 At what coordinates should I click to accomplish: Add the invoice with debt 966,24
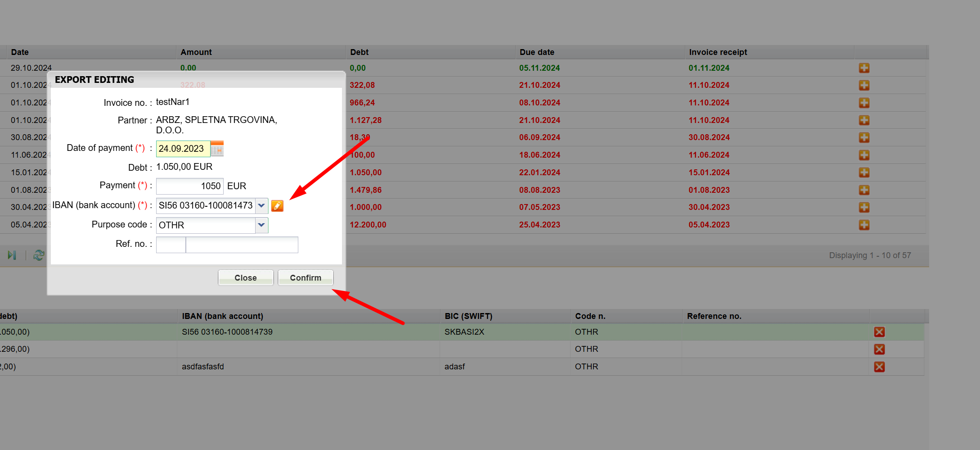(x=864, y=103)
